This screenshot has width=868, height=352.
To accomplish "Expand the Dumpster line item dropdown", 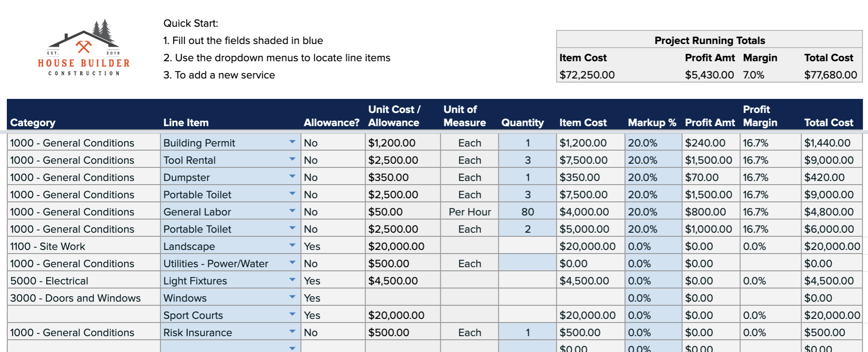I will pos(292,176).
